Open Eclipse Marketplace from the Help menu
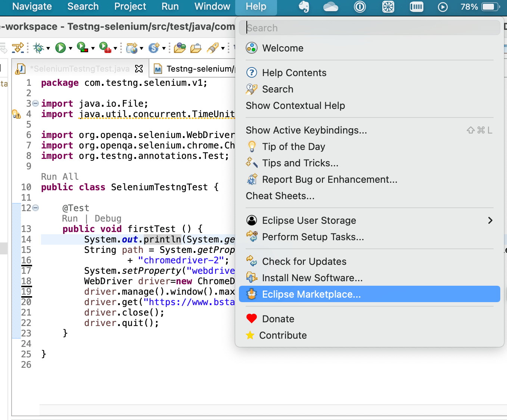Screen dimensions: 507x420 pyautogui.click(x=311, y=294)
